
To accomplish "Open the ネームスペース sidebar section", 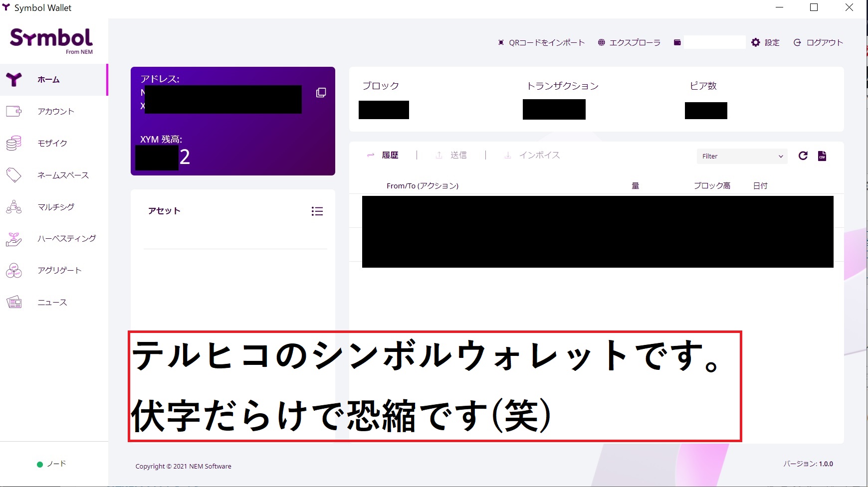I will 53,175.
